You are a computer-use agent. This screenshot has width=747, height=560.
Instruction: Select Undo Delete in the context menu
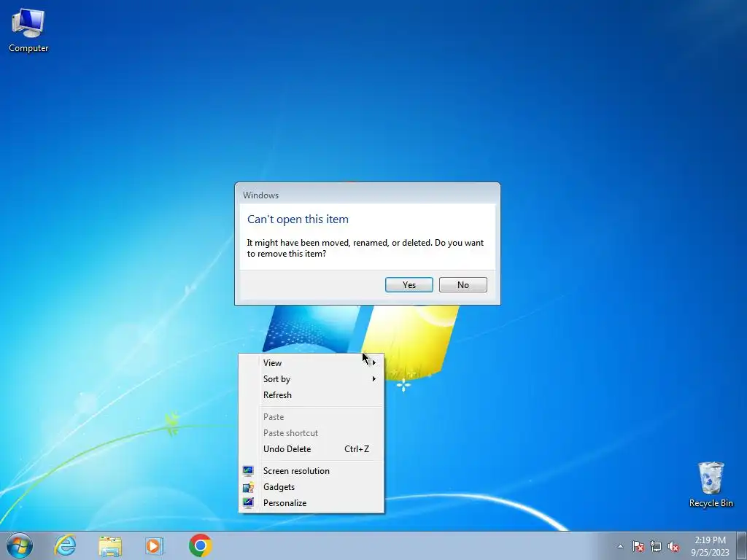(x=311, y=449)
